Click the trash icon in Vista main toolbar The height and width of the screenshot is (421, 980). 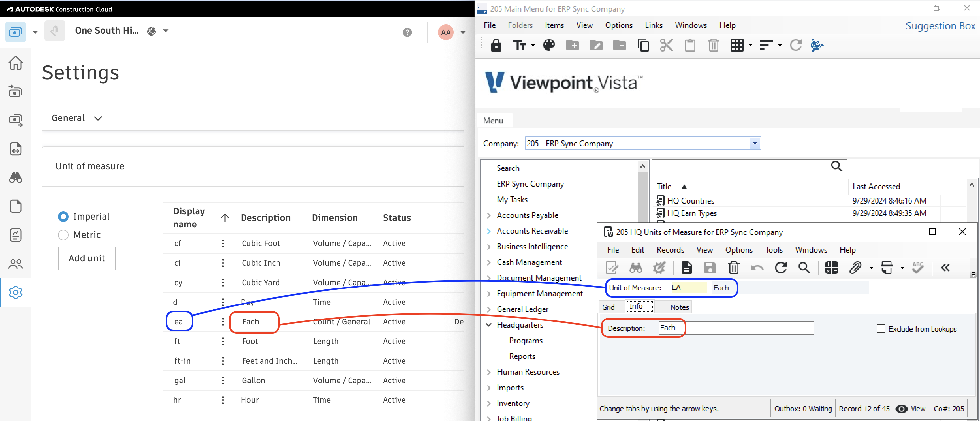coord(713,45)
